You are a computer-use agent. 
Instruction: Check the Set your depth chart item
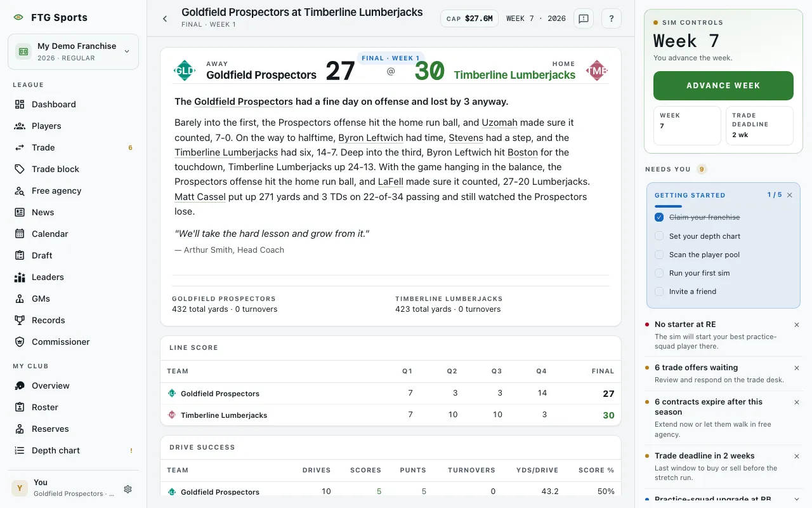[x=659, y=236]
